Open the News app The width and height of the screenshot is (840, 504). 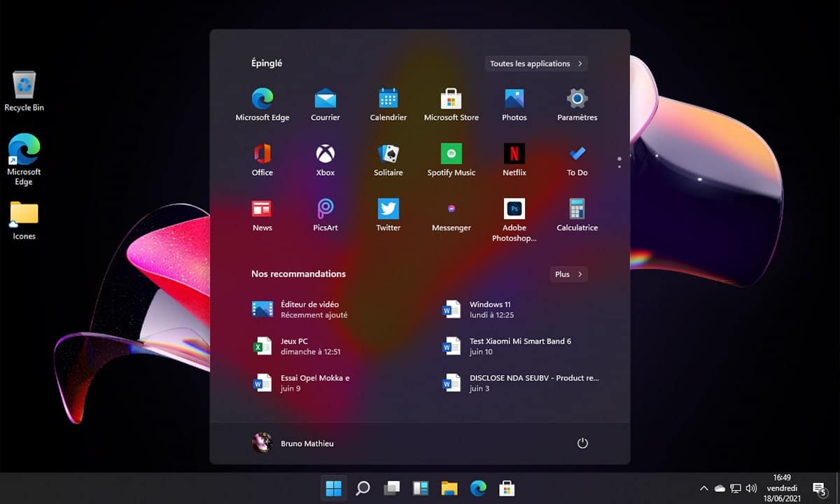(262, 216)
